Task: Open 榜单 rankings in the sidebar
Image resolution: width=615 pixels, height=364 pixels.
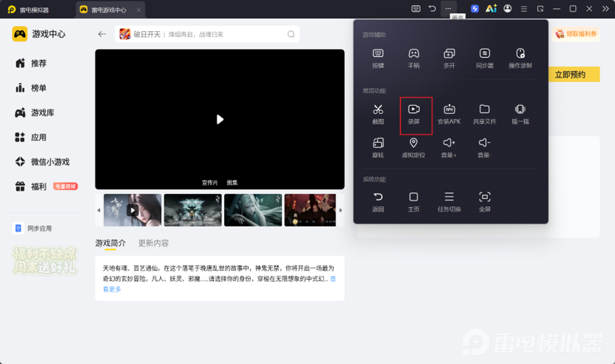Action: tap(31, 88)
